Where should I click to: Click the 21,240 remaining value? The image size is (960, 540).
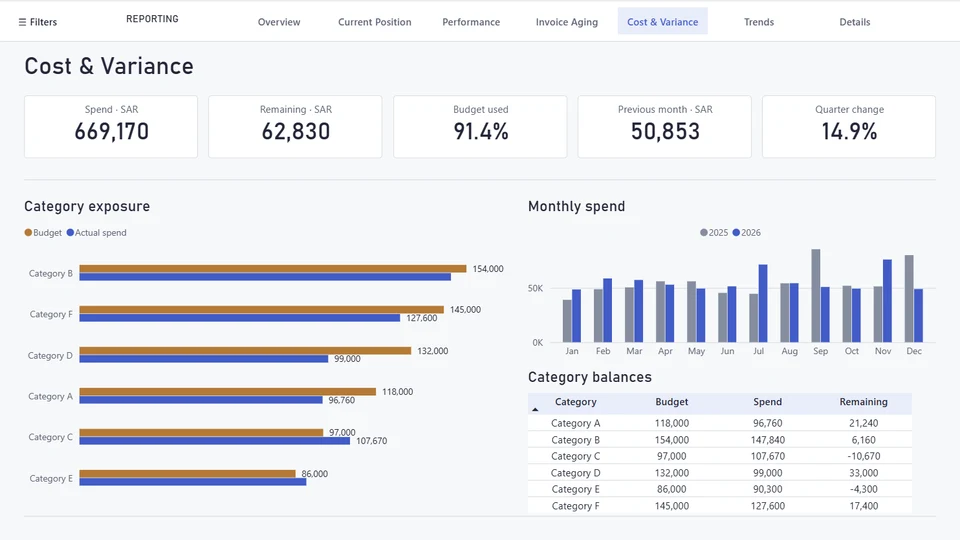coord(863,423)
